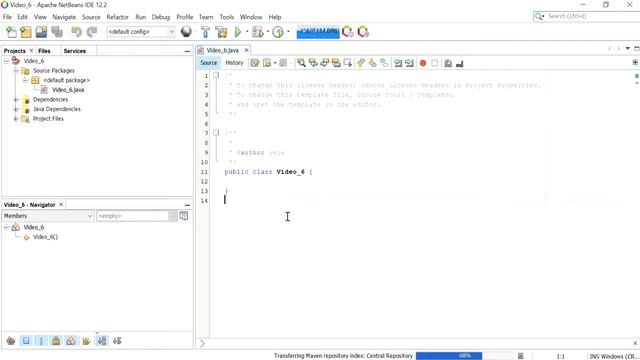Open the default config dropdown
The width and height of the screenshot is (640, 360).
click(141, 31)
